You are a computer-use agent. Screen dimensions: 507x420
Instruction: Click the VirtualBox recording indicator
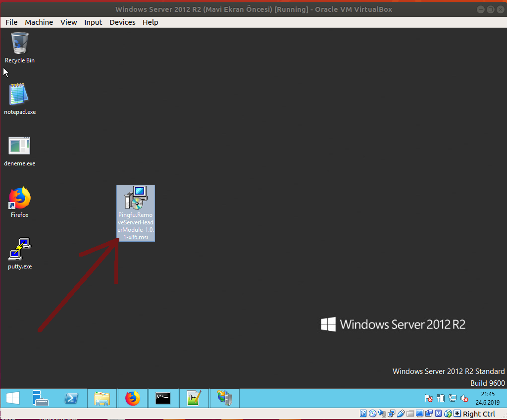point(429,414)
